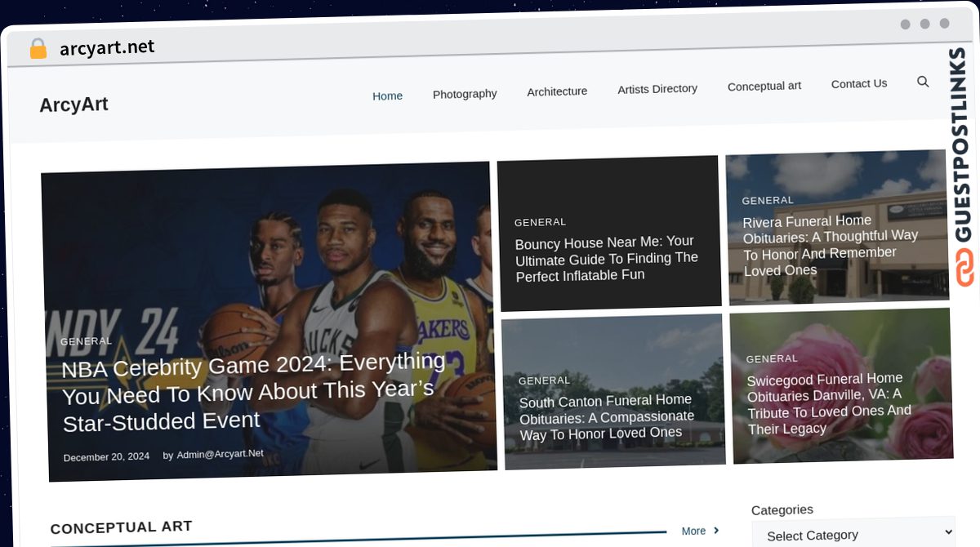This screenshot has width=980, height=547.
Task: Click the December 20, 2024 post date
Action: [x=106, y=457]
